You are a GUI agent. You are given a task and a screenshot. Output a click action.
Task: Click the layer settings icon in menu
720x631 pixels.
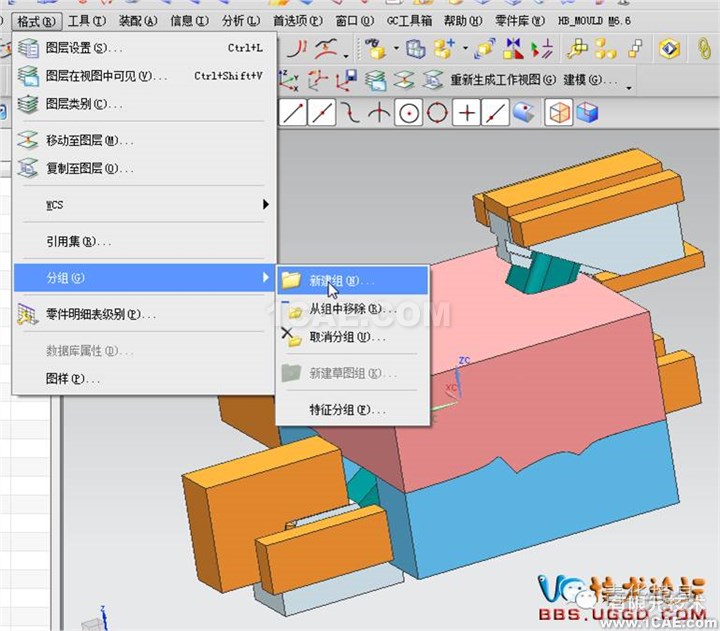[28, 48]
